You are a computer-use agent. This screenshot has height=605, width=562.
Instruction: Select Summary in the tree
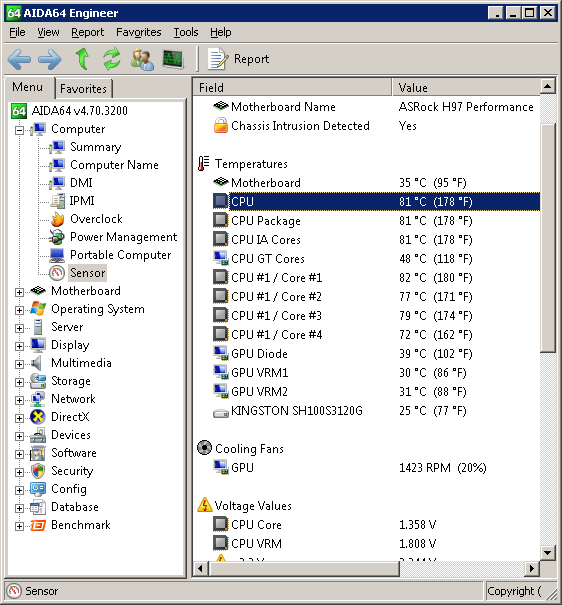pos(96,147)
